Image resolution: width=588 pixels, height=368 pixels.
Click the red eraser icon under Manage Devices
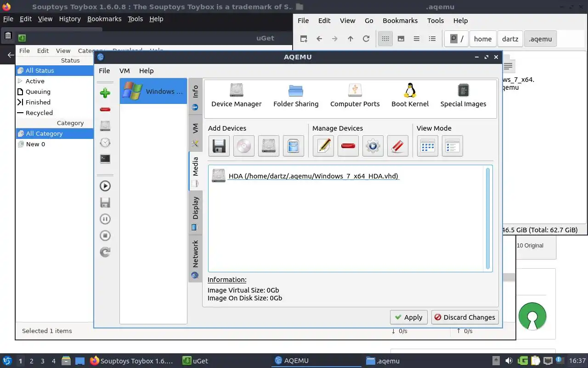[397, 146]
